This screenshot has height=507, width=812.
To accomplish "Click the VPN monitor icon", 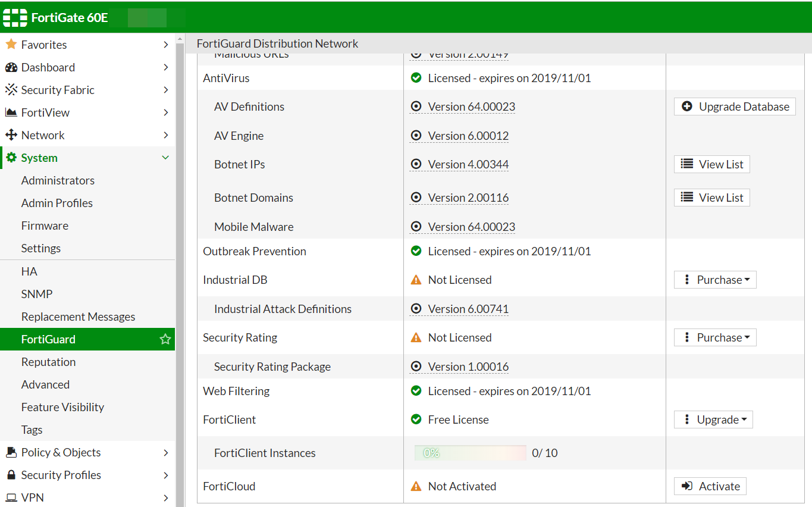I will tap(11, 497).
